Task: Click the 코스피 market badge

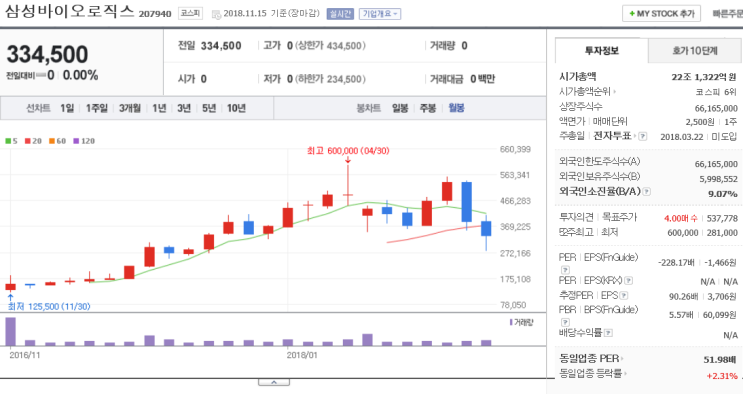Action: 190,13
